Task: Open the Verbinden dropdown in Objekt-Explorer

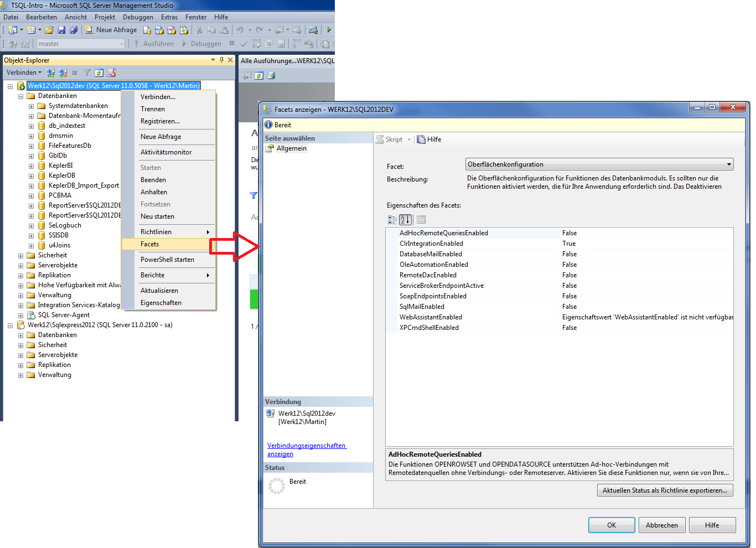Action: pyautogui.click(x=24, y=73)
